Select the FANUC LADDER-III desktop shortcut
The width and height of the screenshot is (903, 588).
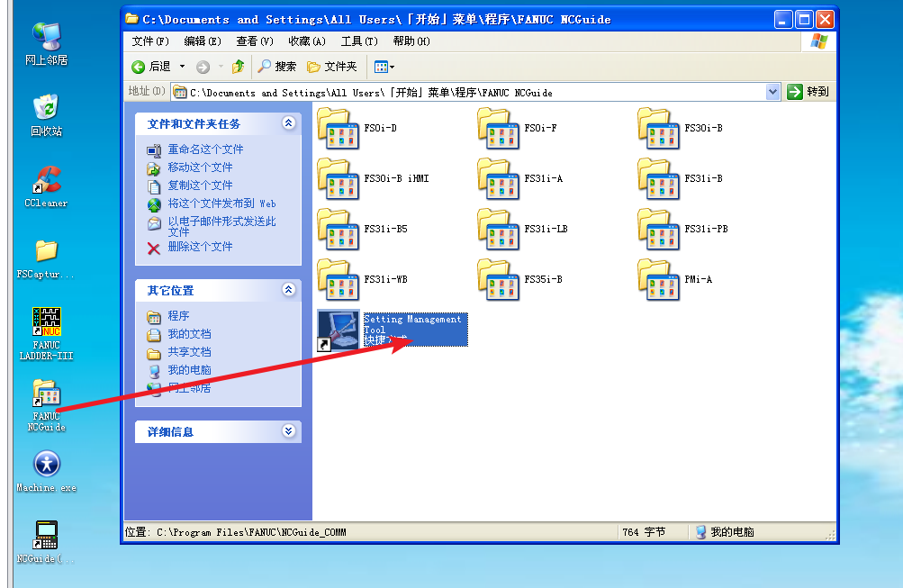pyautogui.click(x=46, y=333)
